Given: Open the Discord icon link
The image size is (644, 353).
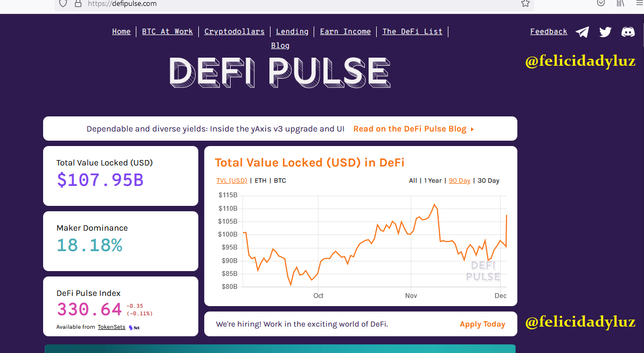Looking at the screenshot, I should (628, 32).
